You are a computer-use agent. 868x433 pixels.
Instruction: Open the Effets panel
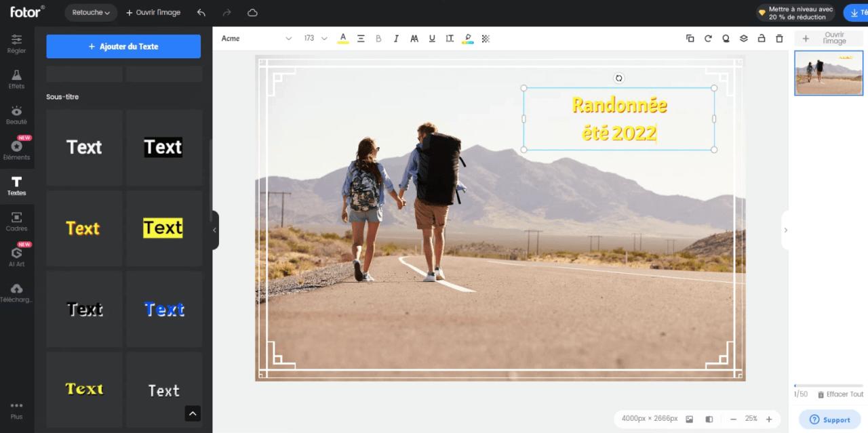point(16,79)
